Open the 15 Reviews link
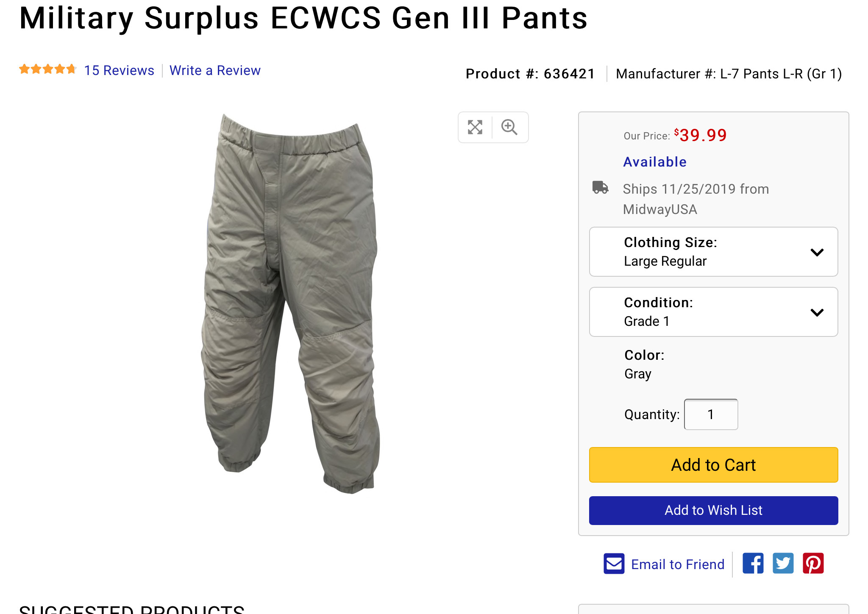 (x=119, y=70)
